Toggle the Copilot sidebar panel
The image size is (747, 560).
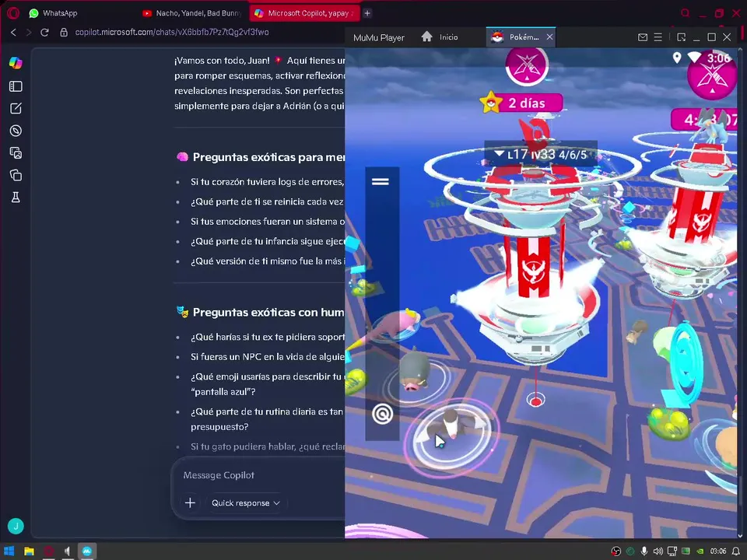16,86
